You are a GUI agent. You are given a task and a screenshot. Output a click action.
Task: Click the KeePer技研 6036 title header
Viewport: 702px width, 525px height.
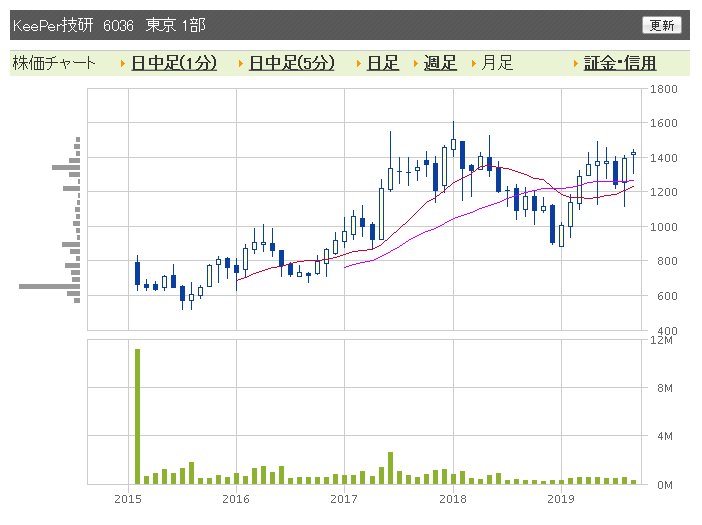click(109, 25)
